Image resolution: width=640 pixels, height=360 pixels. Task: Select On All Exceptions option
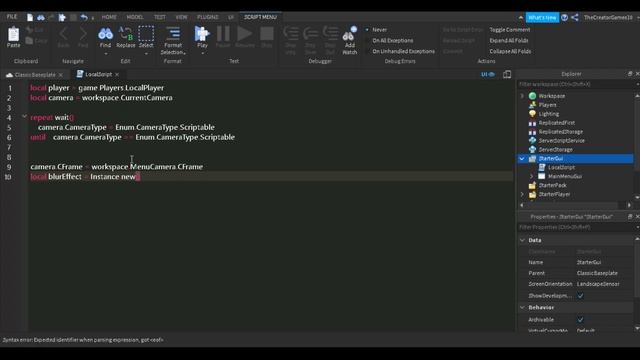click(392, 40)
